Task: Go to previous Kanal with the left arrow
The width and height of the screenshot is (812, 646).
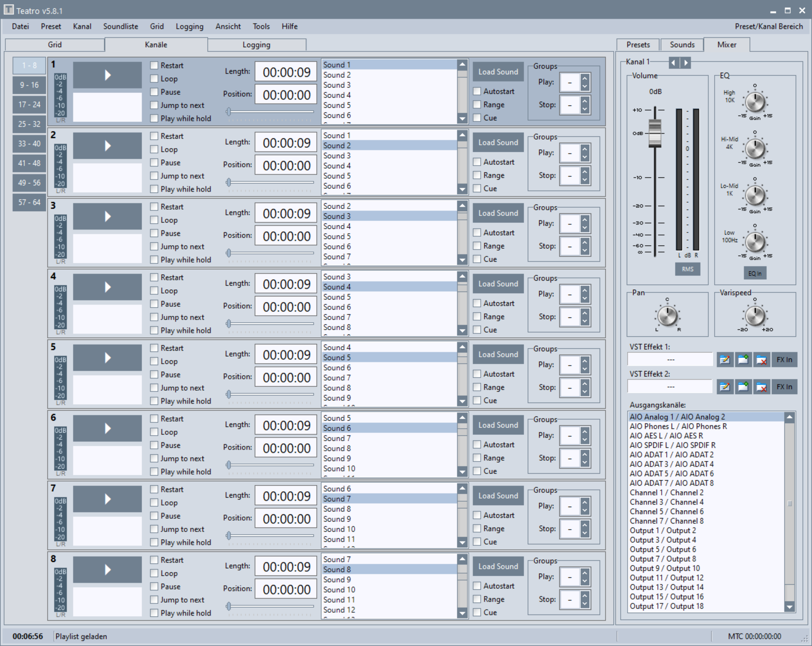Action: [x=674, y=63]
